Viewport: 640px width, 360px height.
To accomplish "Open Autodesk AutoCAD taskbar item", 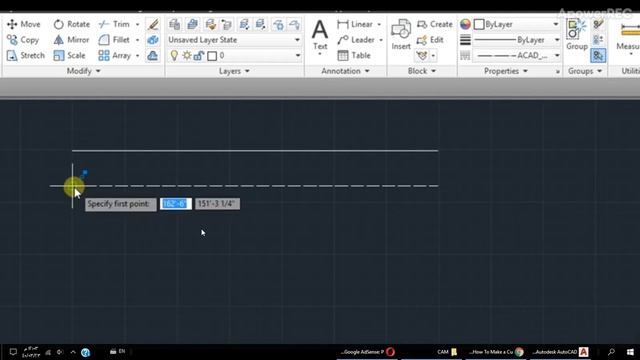I will coord(560,352).
